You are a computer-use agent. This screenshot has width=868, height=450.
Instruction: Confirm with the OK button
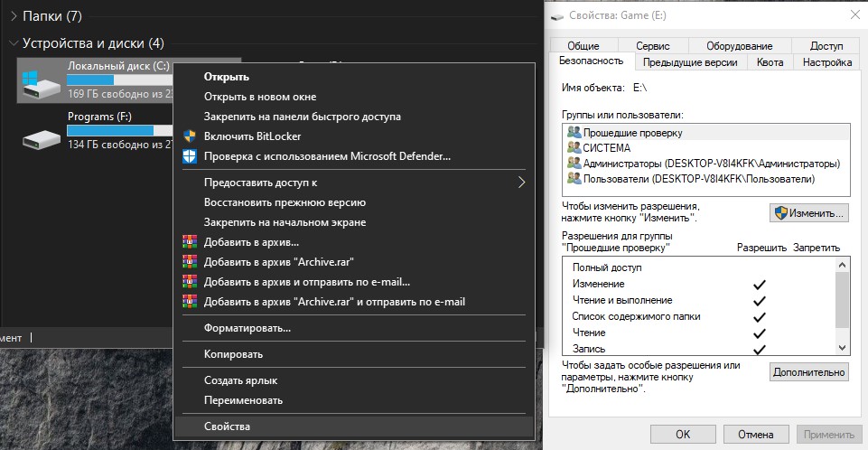(x=683, y=434)
